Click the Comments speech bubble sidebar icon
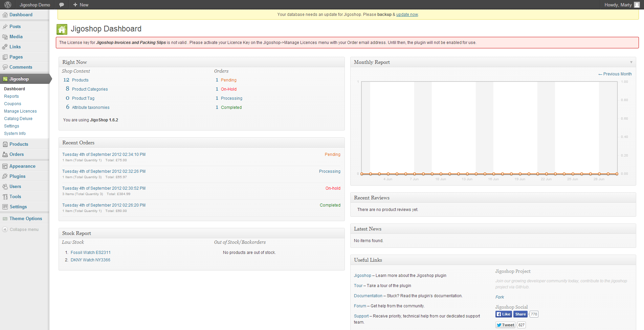The width and height of the screenshot is (644, 330). (x=5, y=67)
